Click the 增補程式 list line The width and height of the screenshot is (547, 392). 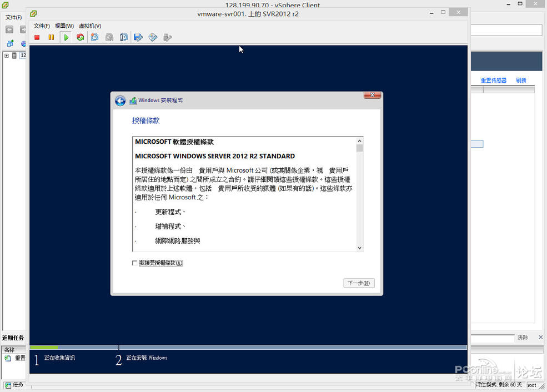170,227
